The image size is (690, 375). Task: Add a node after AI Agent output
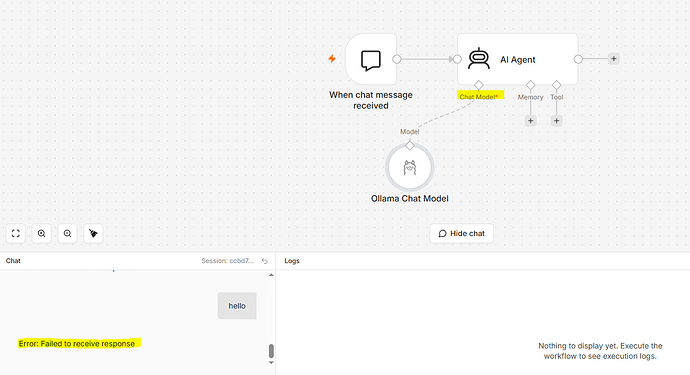[613, 59]
